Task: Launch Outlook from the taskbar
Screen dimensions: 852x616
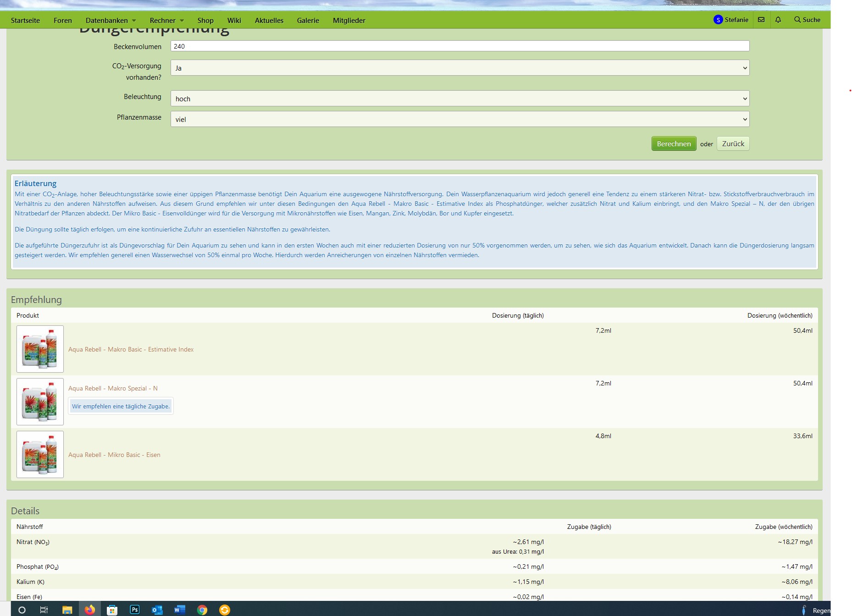Action: coord(157,610)
